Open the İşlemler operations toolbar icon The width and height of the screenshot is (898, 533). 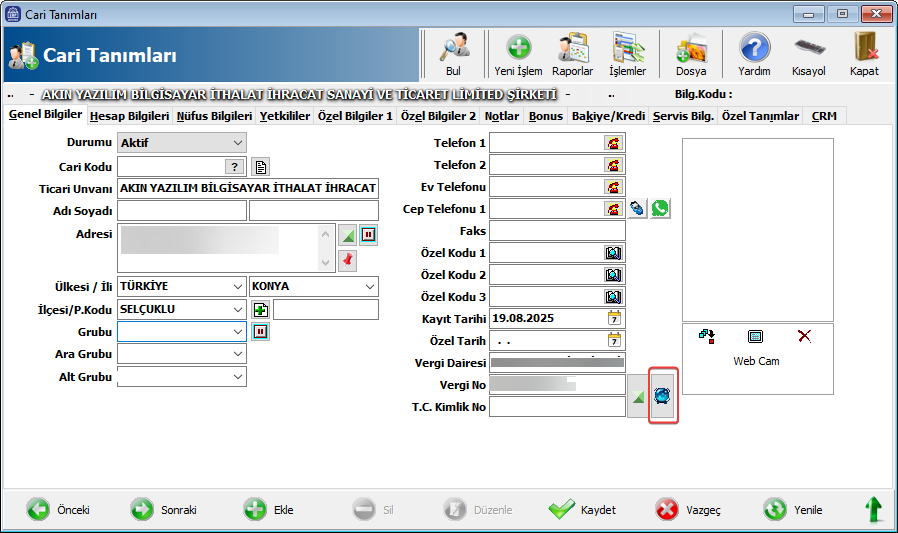[628, 54]
